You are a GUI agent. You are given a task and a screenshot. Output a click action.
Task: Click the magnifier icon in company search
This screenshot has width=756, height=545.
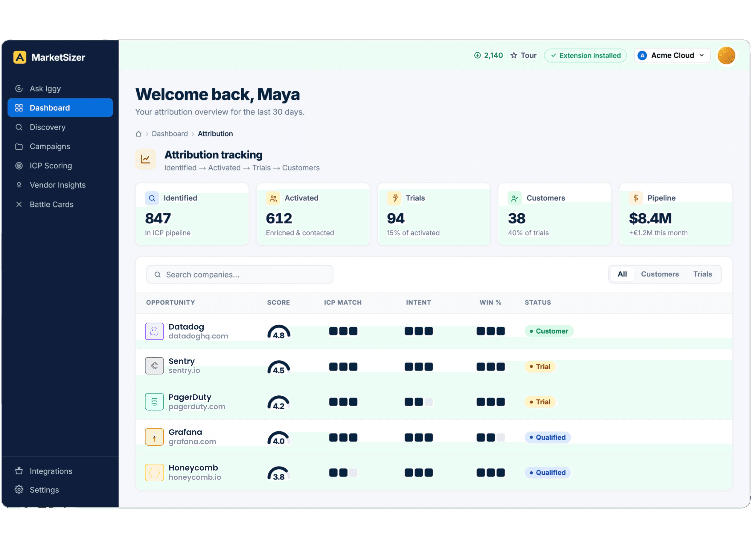coord(158,274)
